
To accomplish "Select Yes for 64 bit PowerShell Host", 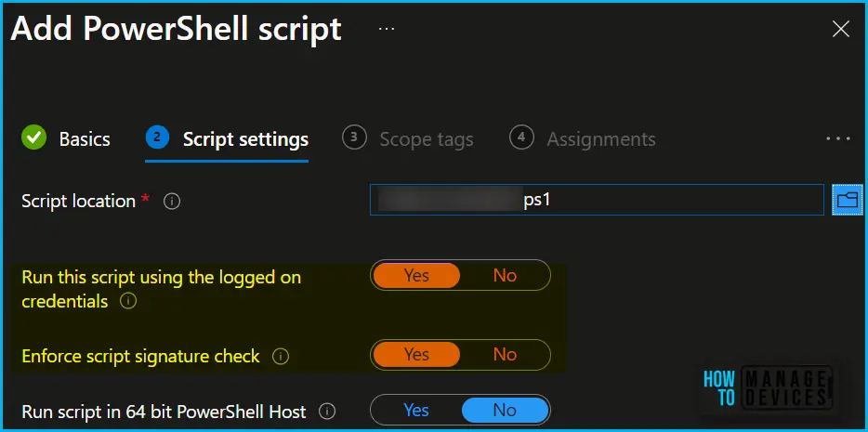I will coord(416,410).
